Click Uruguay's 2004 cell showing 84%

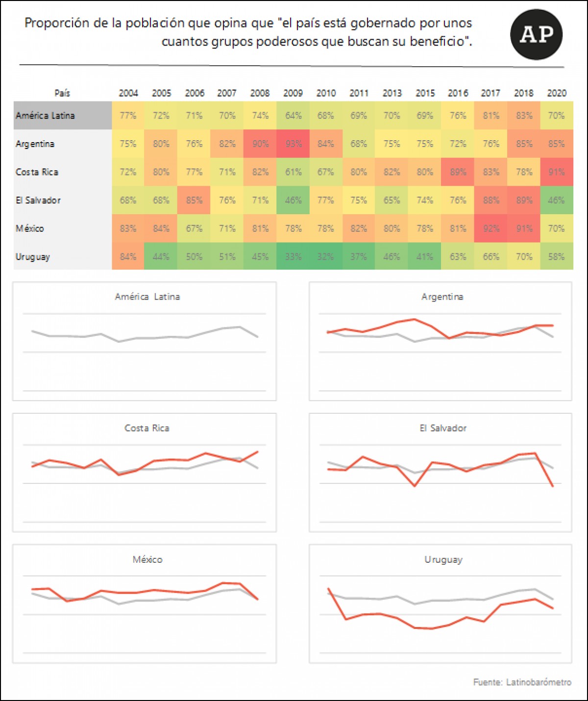[x=128, y=256]
